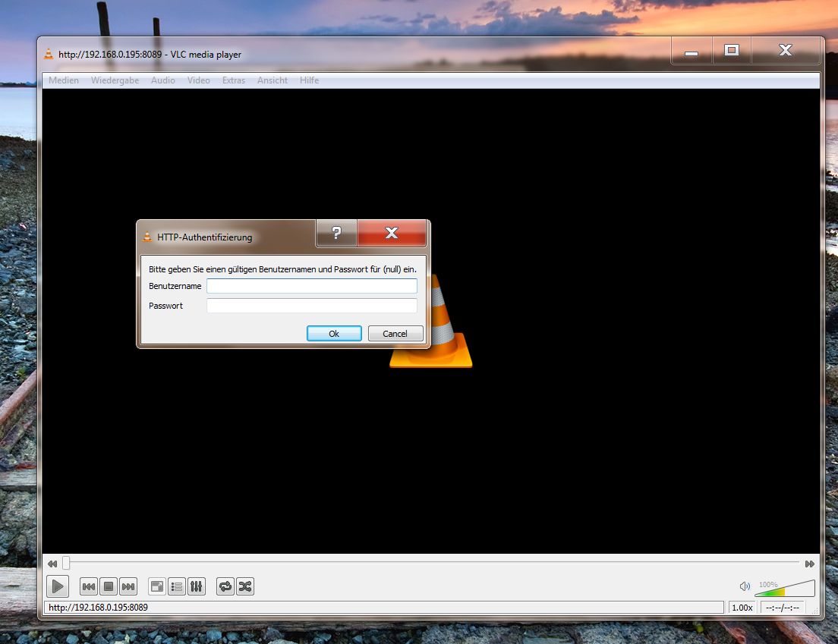Click the dialog help question mark button

[336, 233]
